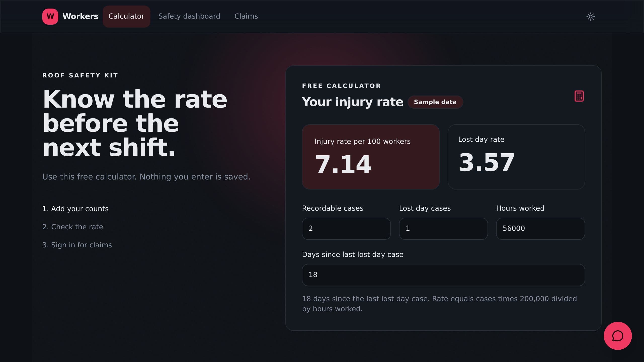The width and height of the screenshot is (644, 362).
Task: Click the Days since last lost day case field
Action: pos(443,275)
